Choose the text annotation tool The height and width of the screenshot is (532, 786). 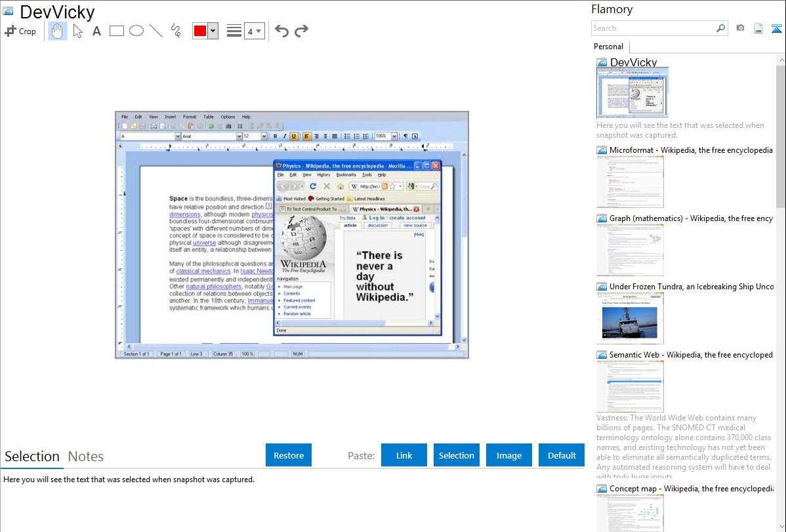96,31
